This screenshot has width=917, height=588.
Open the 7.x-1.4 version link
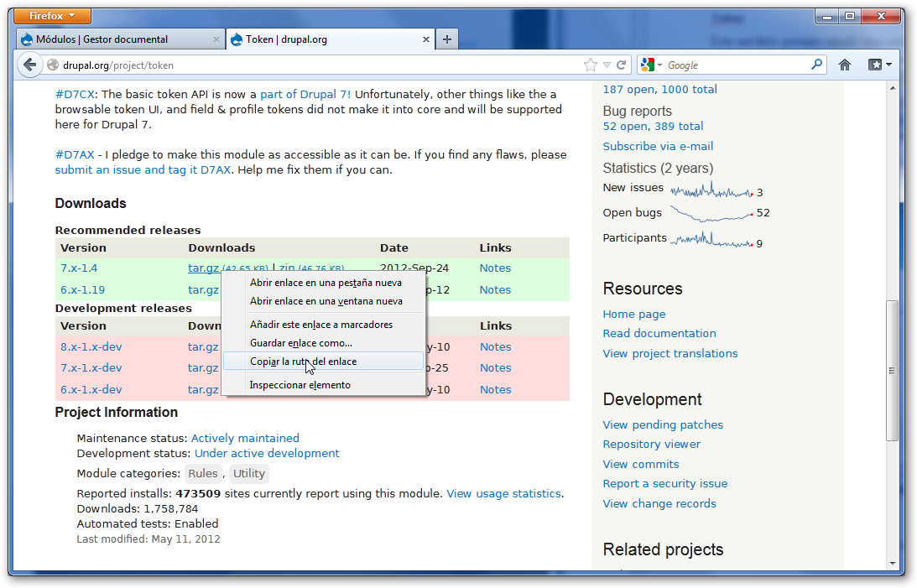click(x=79, y=268)
